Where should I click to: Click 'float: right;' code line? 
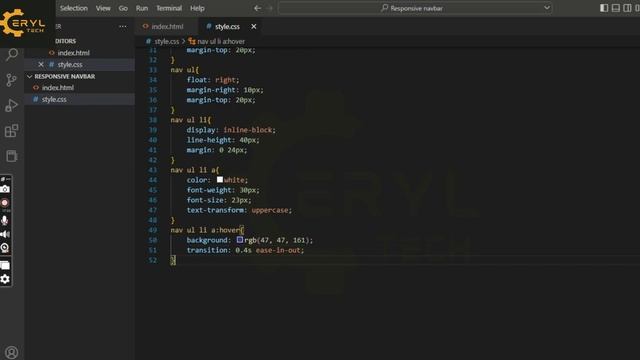213,80
